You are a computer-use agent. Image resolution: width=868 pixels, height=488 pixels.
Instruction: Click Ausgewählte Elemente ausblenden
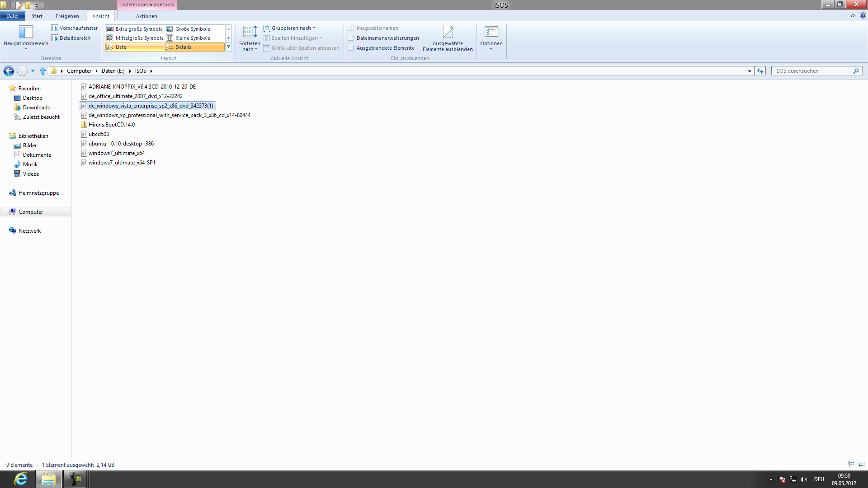point(448,38)
